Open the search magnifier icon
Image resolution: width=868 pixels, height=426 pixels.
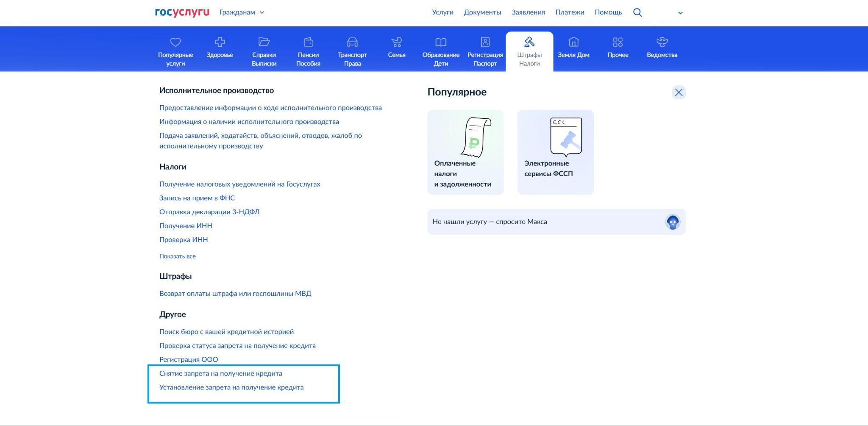click(x=637, y=12)
